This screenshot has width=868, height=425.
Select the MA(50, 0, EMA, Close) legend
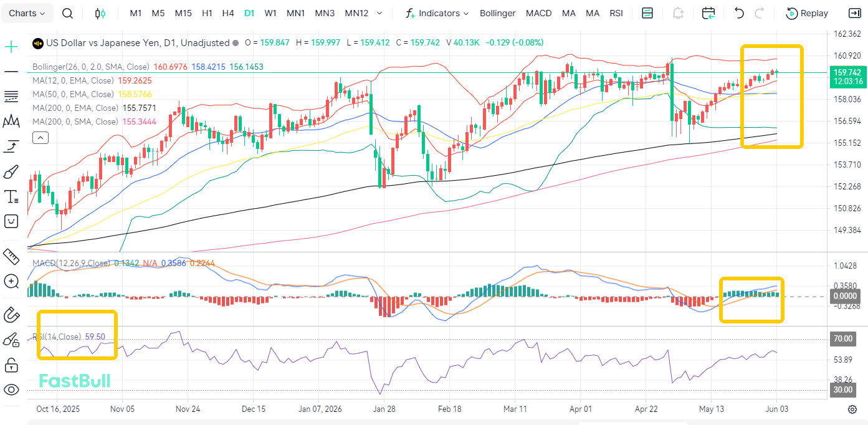[73, 94]
